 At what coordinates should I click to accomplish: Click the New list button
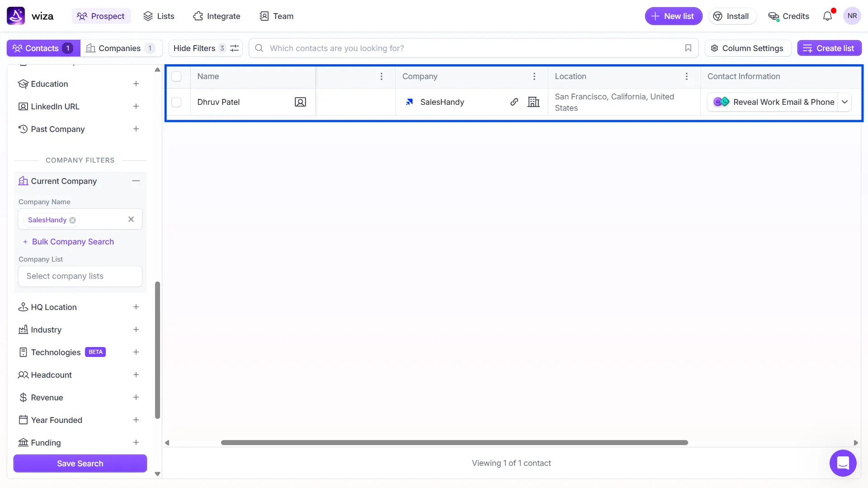[674, 16]
